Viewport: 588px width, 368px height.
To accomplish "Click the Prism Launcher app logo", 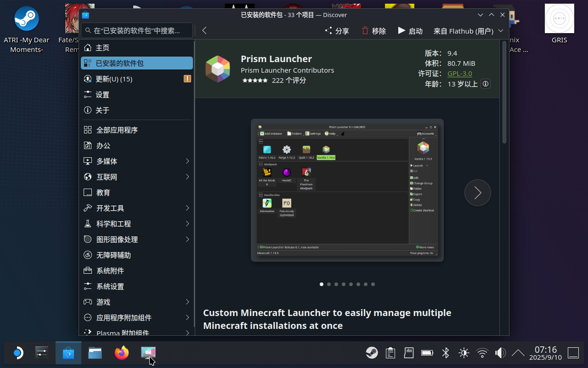I will (x=218, y=69).
